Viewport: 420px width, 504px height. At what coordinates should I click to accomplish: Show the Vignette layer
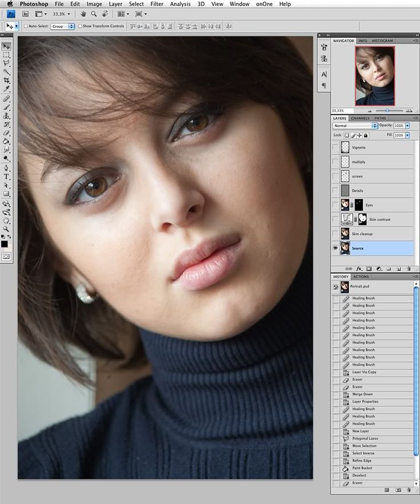[x=335, y=147]
